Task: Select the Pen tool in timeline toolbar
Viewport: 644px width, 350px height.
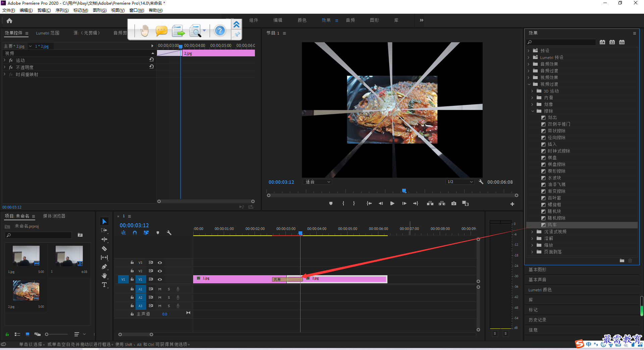Action: click(x=104, y=267)
